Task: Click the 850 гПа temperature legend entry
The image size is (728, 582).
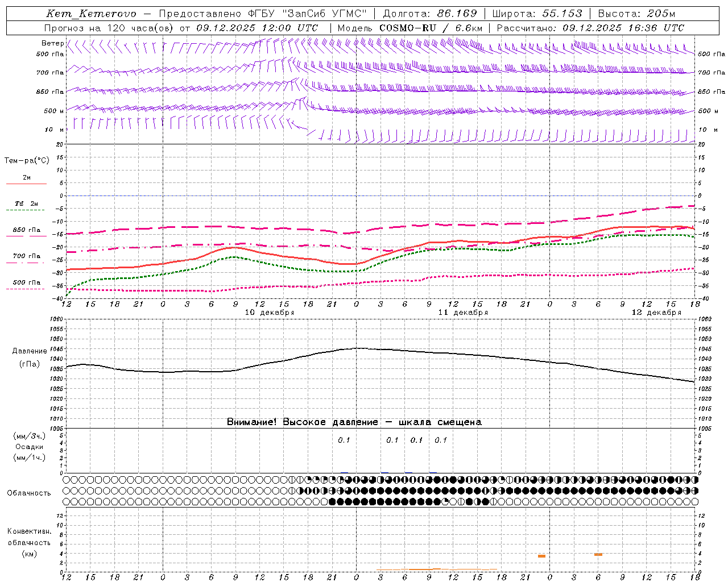Action: 27,230
